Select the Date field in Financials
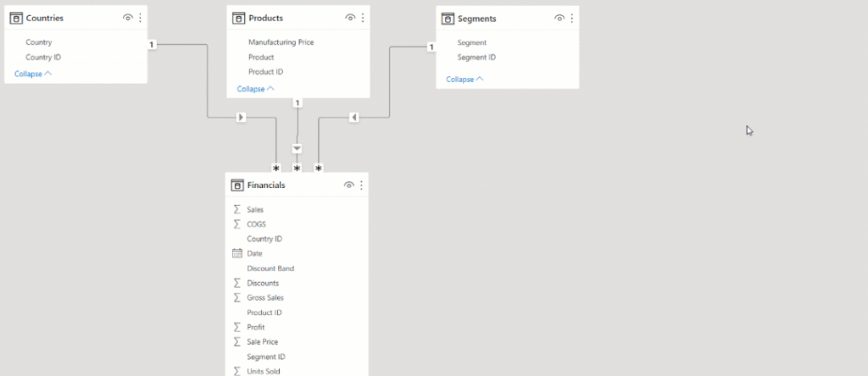Image resolution: width=868 pixels, height=376 pixels. coord(254,253)
